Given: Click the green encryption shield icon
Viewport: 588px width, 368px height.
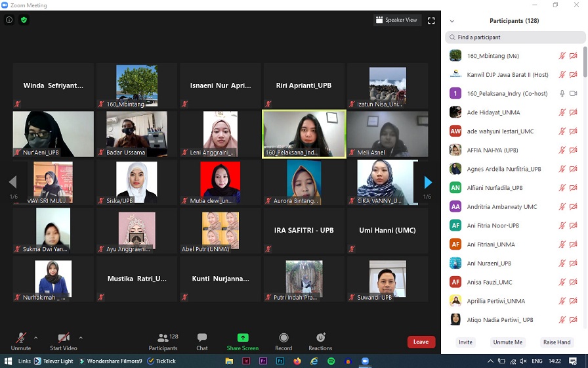Looking at the screenshot, I should pyautogui.click(x=24, y=20).
